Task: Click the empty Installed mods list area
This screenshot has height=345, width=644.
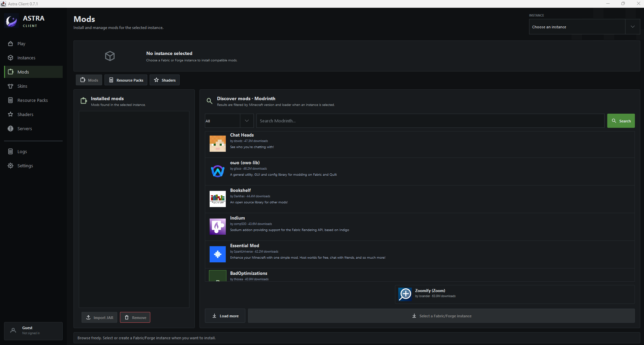Action: [134, 209]
